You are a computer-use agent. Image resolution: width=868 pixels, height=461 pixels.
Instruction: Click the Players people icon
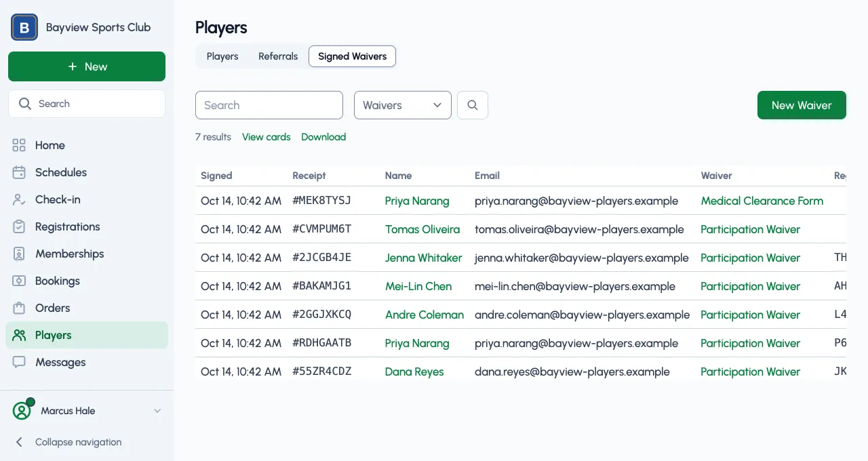[19, 335]
